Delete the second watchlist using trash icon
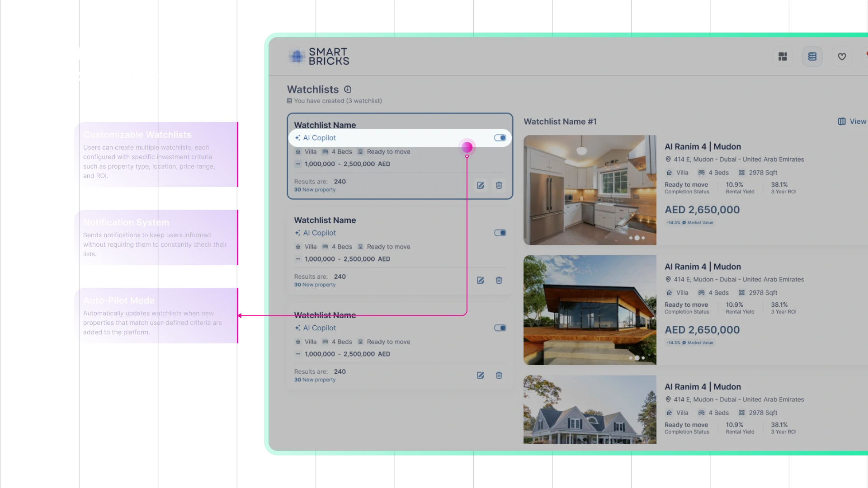Image resolution: width=868 pixels, height=488 pixels. coord(499,280)
